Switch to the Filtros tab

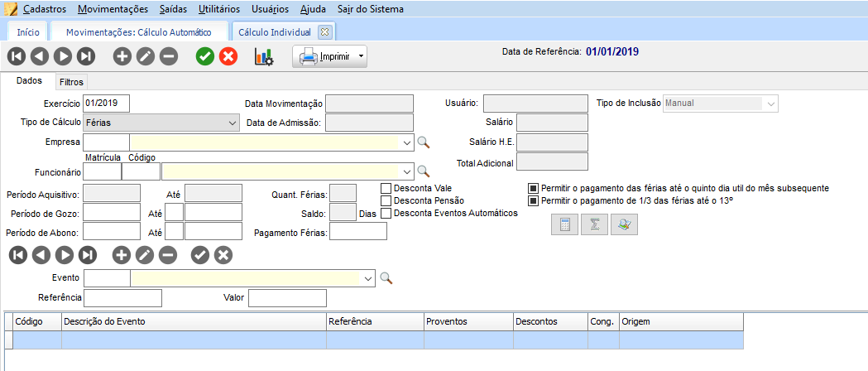[71, 82]
